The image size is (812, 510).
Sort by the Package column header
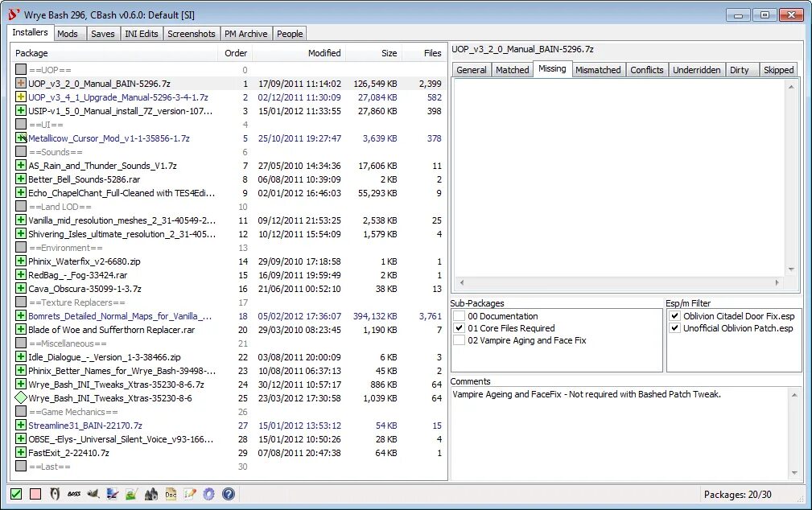(115, 53)
